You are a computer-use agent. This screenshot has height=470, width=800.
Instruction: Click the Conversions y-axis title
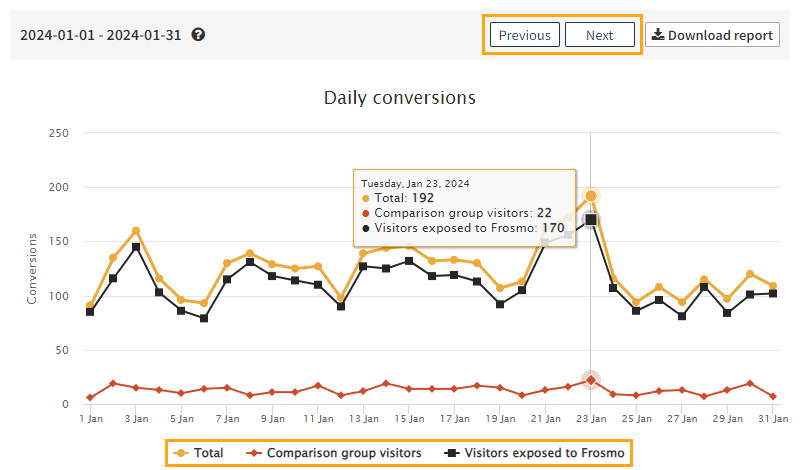click(32, 269)
